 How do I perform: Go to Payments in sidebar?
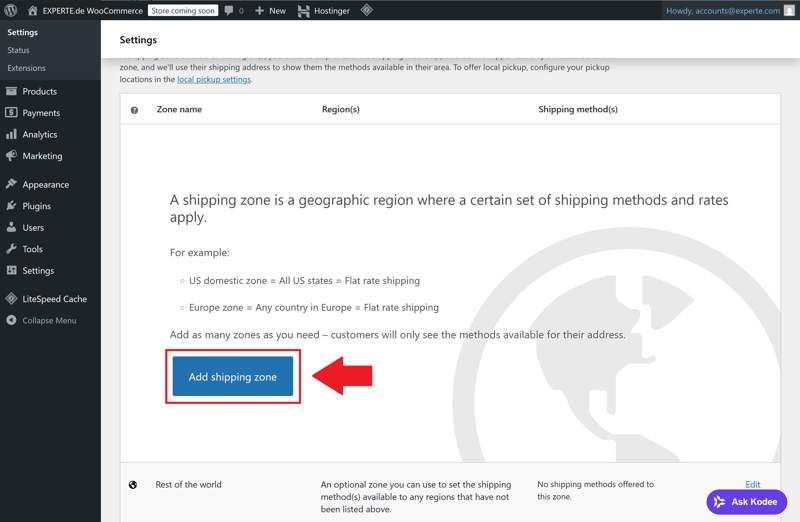pyautogui.click(x=41, y=113)
